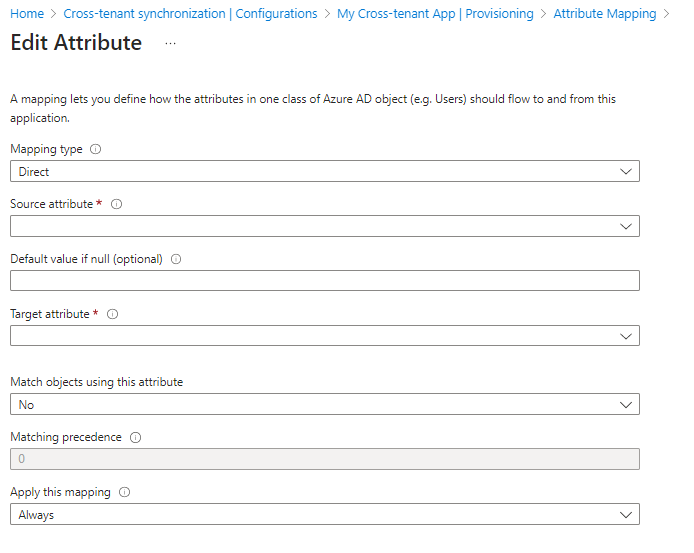Open the Apply this mapping dropdown showing Always
This screenshot has height=553, width=694.
tap(324, 514)
